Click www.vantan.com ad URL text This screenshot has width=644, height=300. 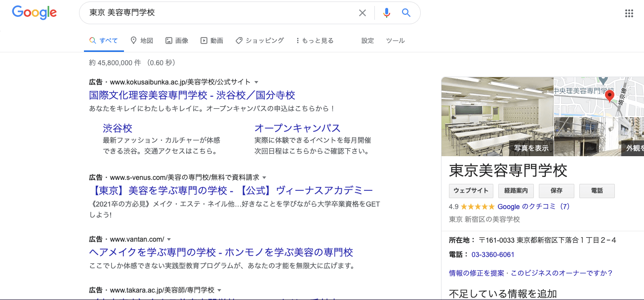pyautogui.click(x=137, y=239)
